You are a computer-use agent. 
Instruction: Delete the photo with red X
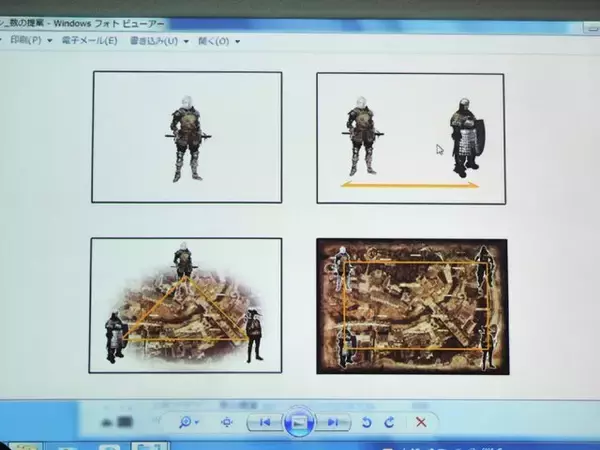421,422
